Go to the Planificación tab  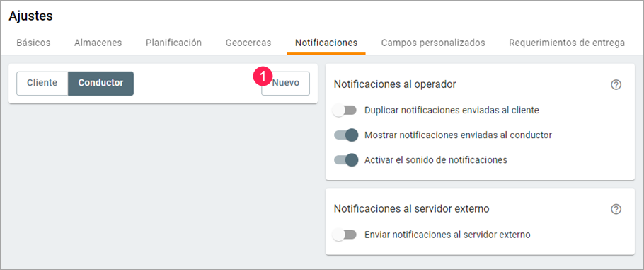click(173, 43)
